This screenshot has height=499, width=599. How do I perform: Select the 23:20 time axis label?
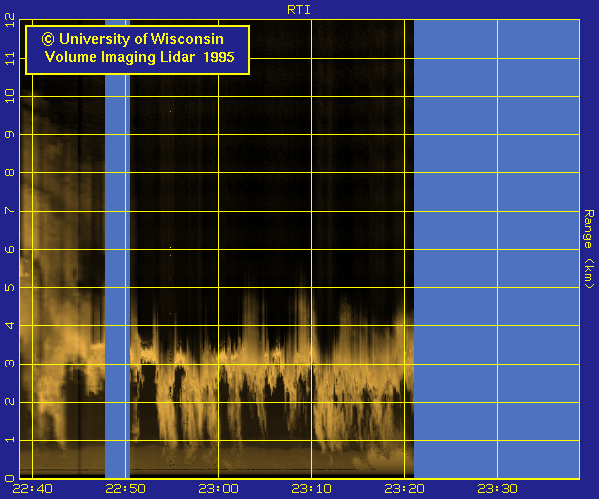(404, 489)
